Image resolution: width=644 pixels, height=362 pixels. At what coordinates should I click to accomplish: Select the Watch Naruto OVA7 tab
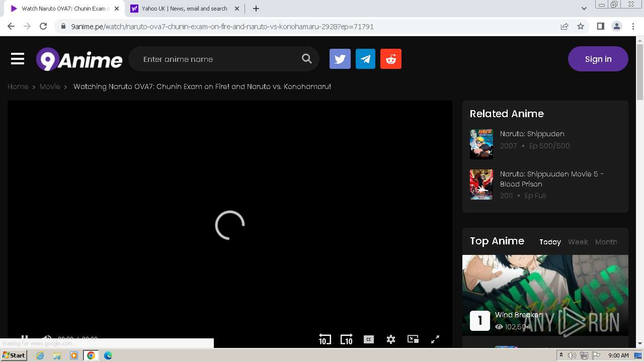coord(64,9)
